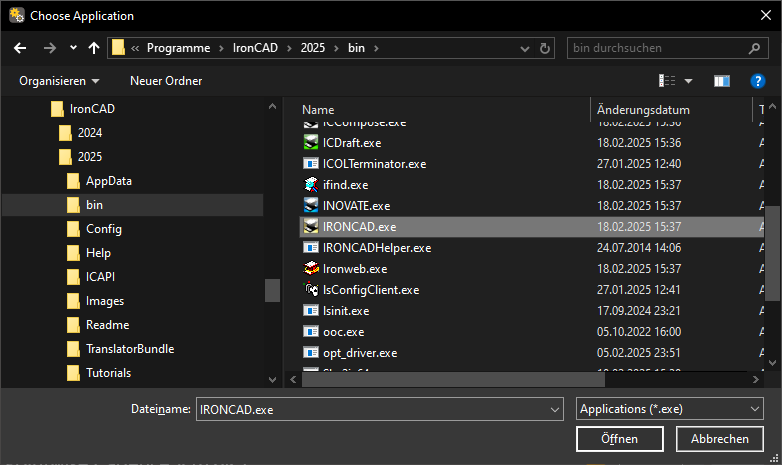Viewport: 782px width, 465px height.
Task: Click the Abbrechen button
Action: tap(720, 439)
